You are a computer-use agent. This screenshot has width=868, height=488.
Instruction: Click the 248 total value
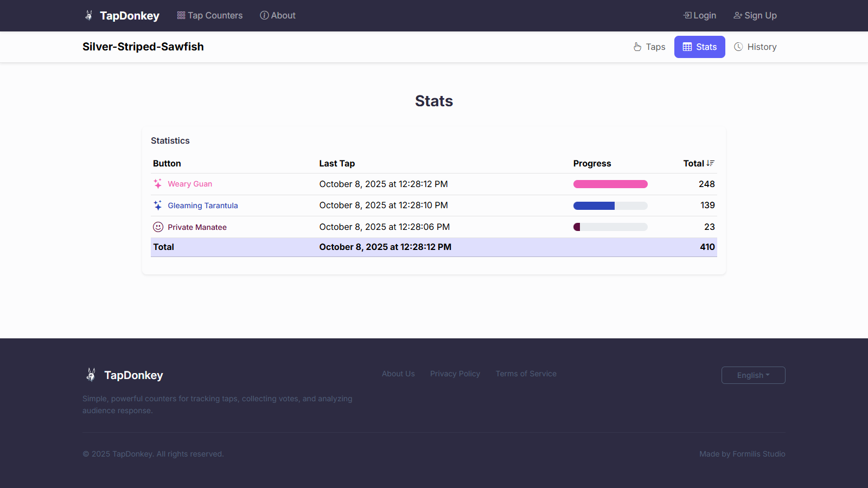click(x=707, y=184)
